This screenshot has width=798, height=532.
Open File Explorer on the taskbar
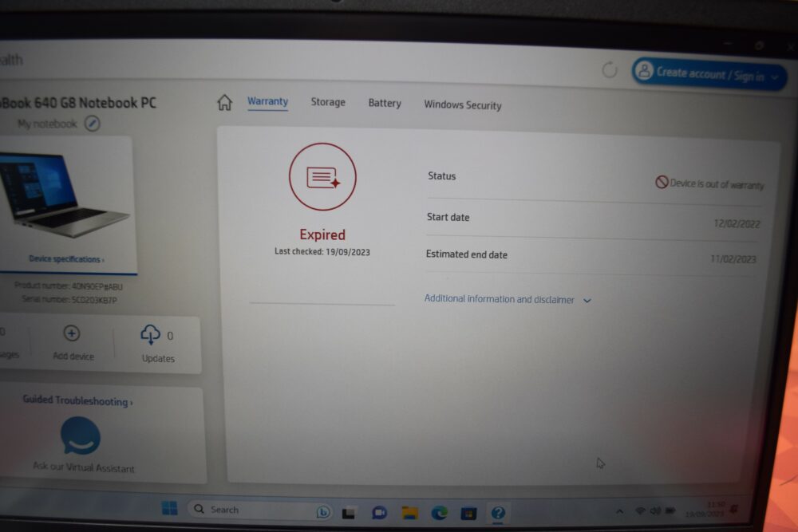click(x=409, y=513)
